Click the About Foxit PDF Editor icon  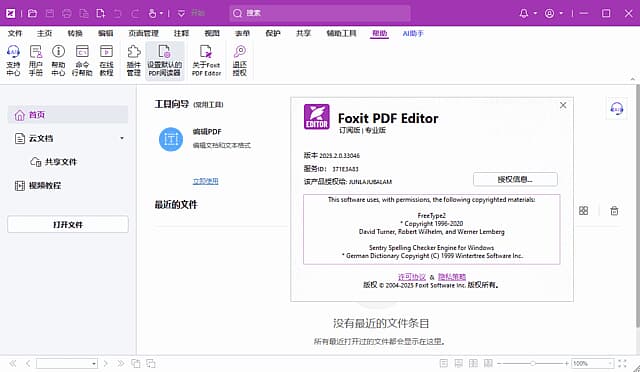click(x=206, y=60)
